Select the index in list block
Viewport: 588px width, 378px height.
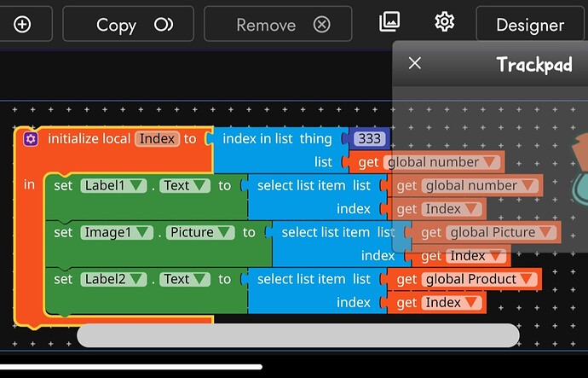pyautogui.click(x=277, y=139)
